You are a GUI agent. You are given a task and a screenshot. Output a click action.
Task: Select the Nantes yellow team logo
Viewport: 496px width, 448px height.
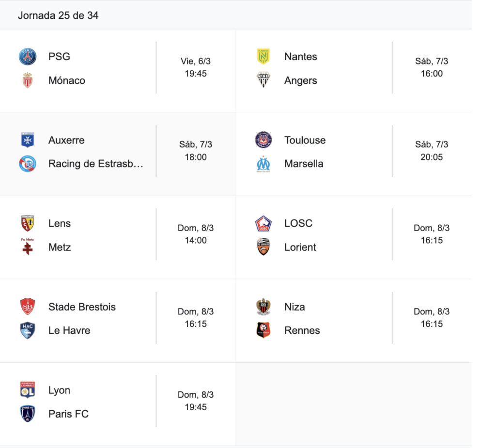pyautogui.click(x=263, y=57)
